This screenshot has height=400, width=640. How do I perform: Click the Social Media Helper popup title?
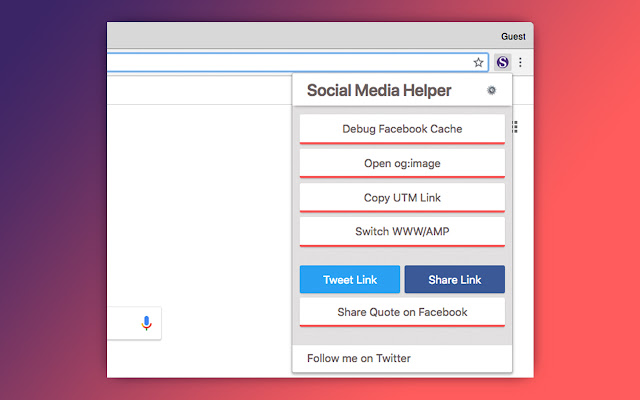(x=379, y=90)
